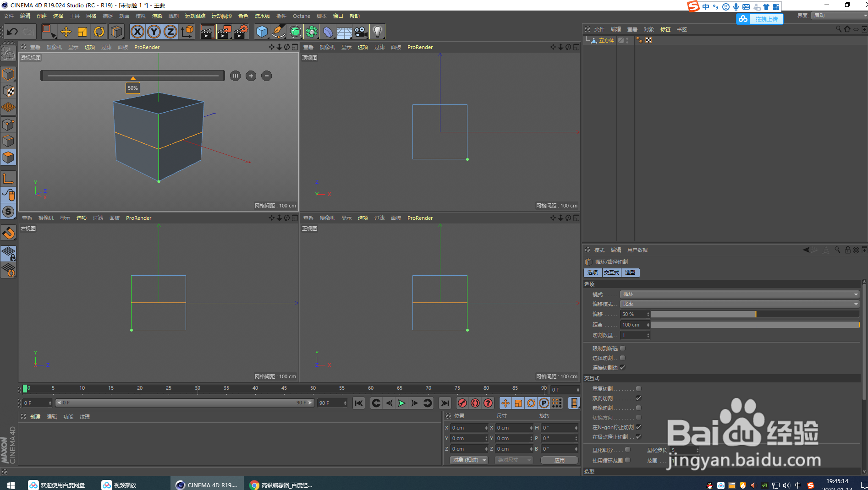Switch to polygon mode in left palette

point(8,158)
